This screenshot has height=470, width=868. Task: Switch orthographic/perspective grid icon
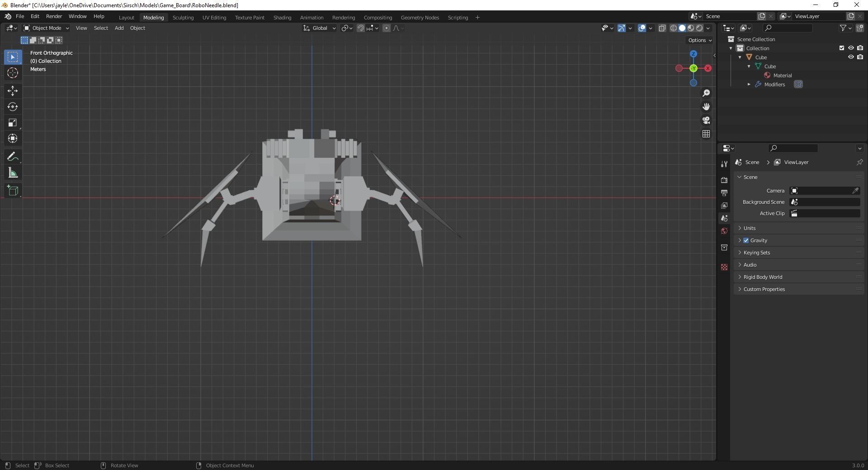[706, 134]
